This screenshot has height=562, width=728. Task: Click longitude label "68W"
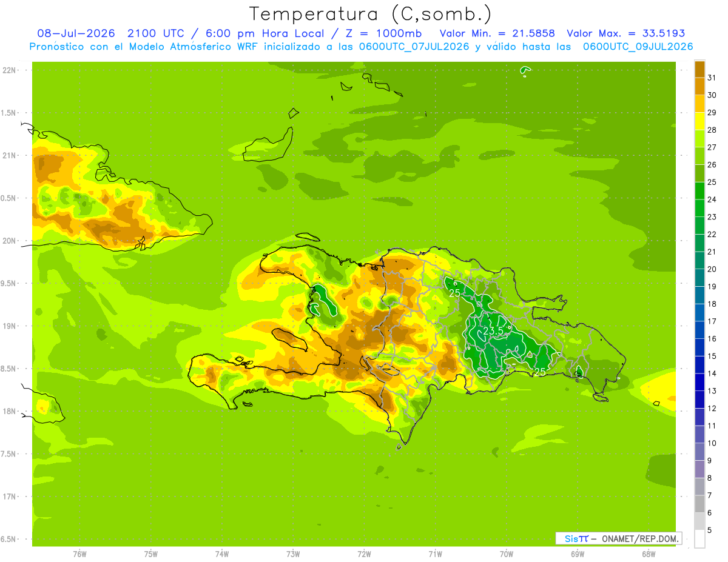pyautogui.click(x=649, y=554)
